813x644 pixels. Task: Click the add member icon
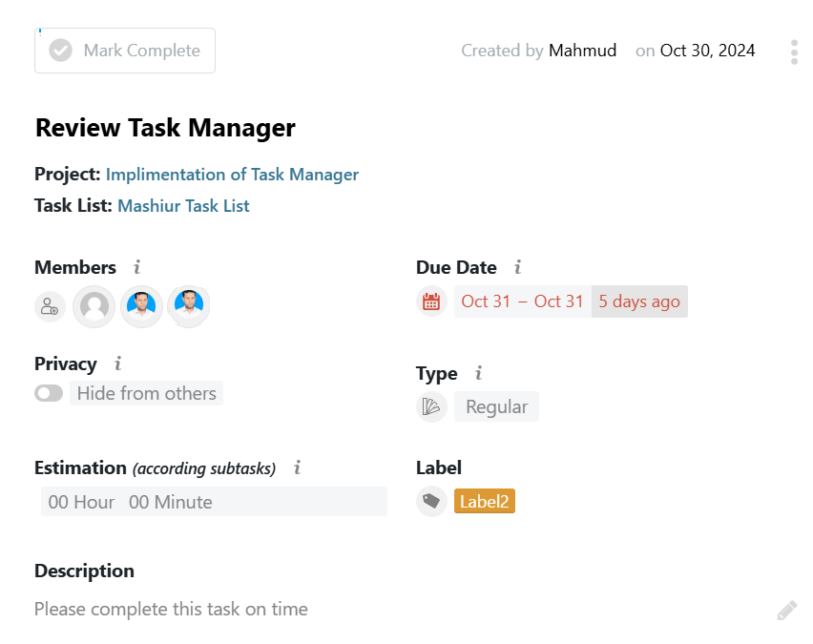click(x=50, y=306)
